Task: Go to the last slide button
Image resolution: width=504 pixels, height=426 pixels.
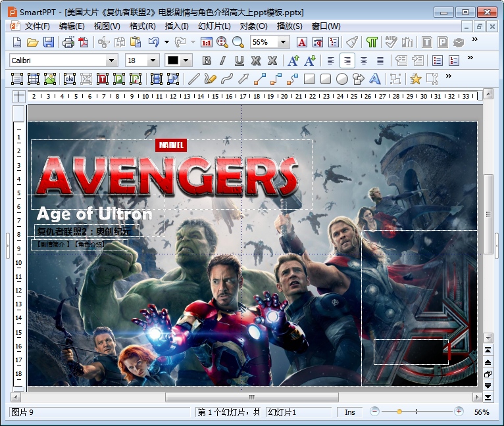Action: point(488,398)
